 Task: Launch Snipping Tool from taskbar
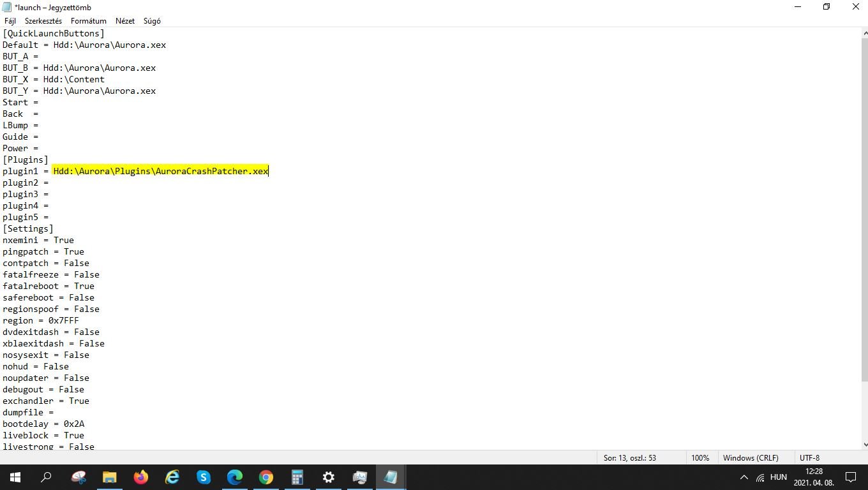pyautogui.click(x=79, y=477)
